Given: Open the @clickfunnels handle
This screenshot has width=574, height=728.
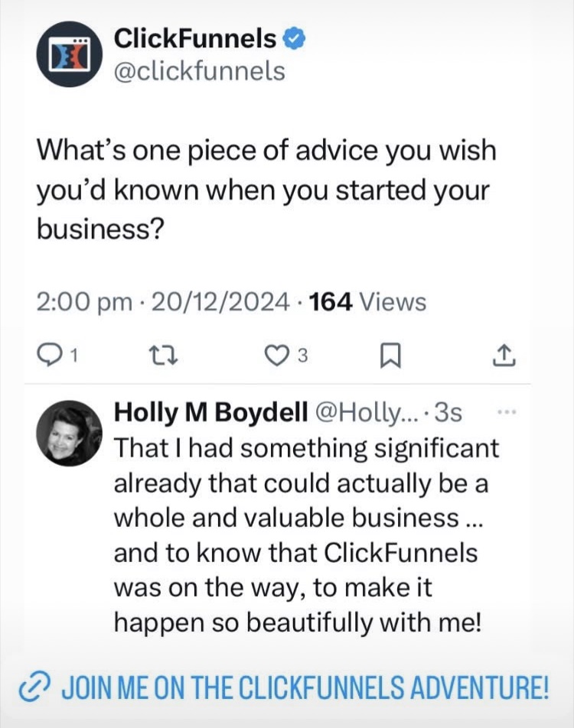Looking at the screenshot, I should 199,71.
